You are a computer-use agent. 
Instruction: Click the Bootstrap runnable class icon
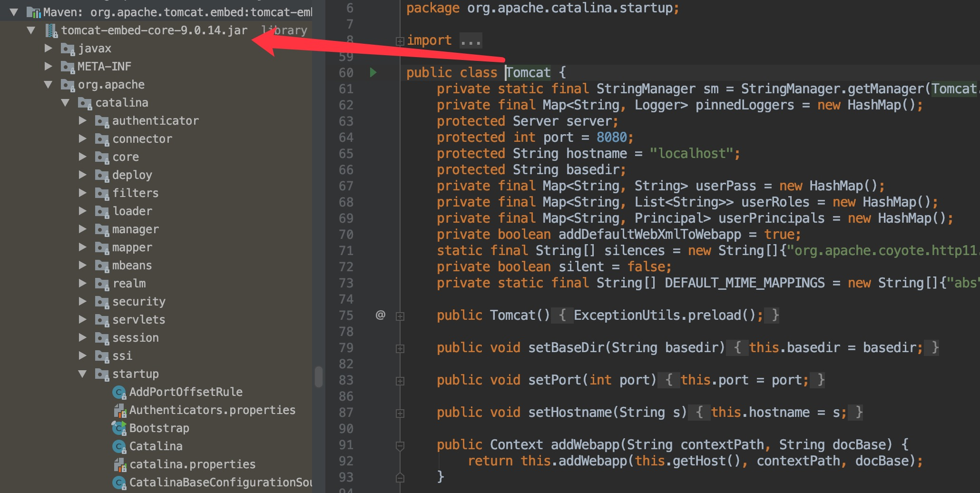coord(119,428)
